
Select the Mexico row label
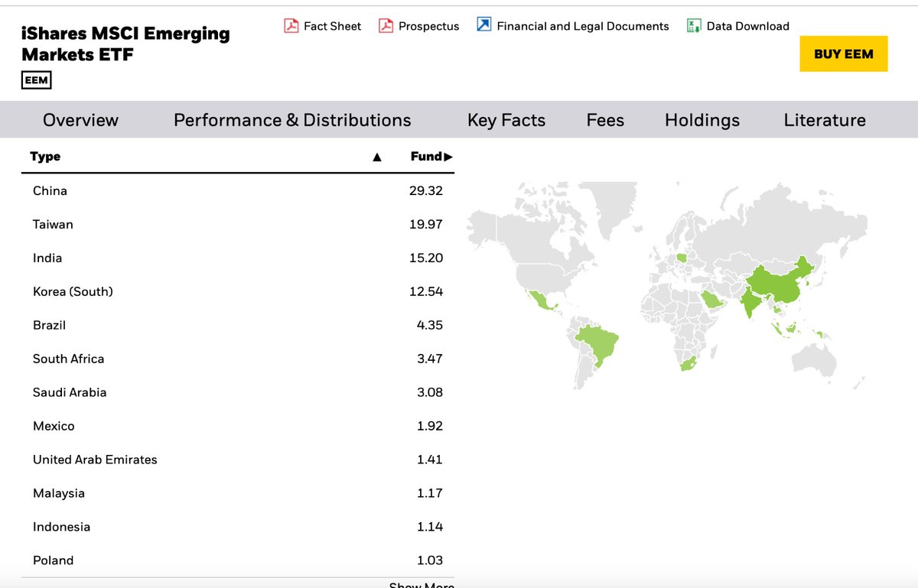[54, 426]
